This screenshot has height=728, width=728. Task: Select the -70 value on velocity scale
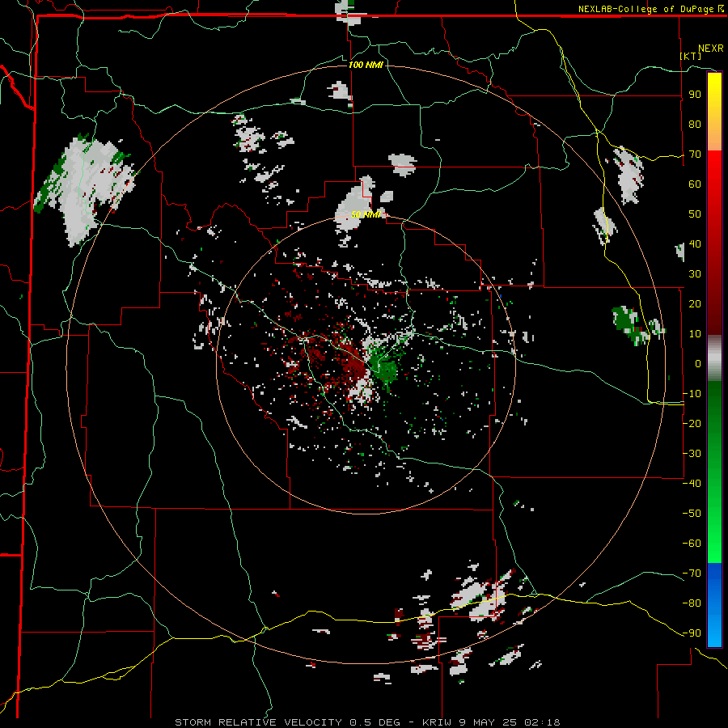[x=692, y=574]
